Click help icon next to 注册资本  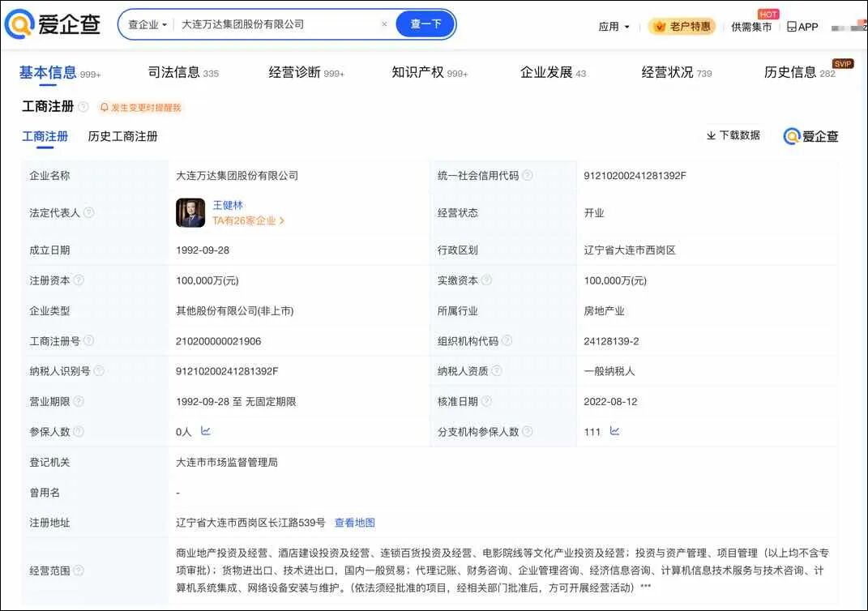pos(79,280)
